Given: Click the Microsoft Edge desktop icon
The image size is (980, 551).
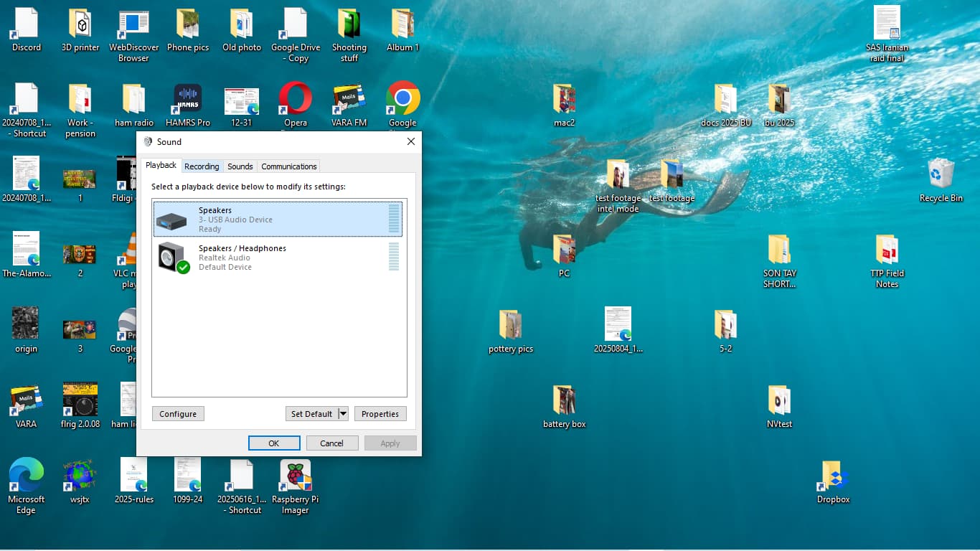Looking at the screenshot, I should [x=27, y=475].
